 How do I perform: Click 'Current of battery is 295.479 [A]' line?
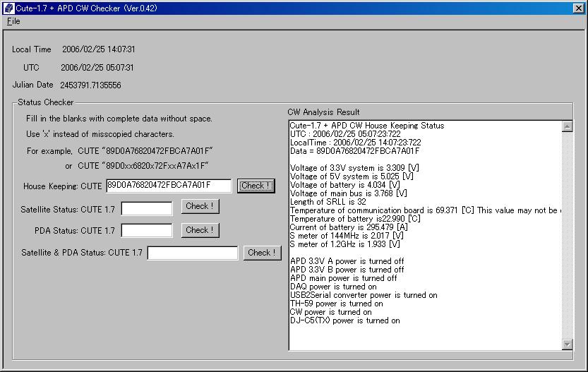pos(349,227)
